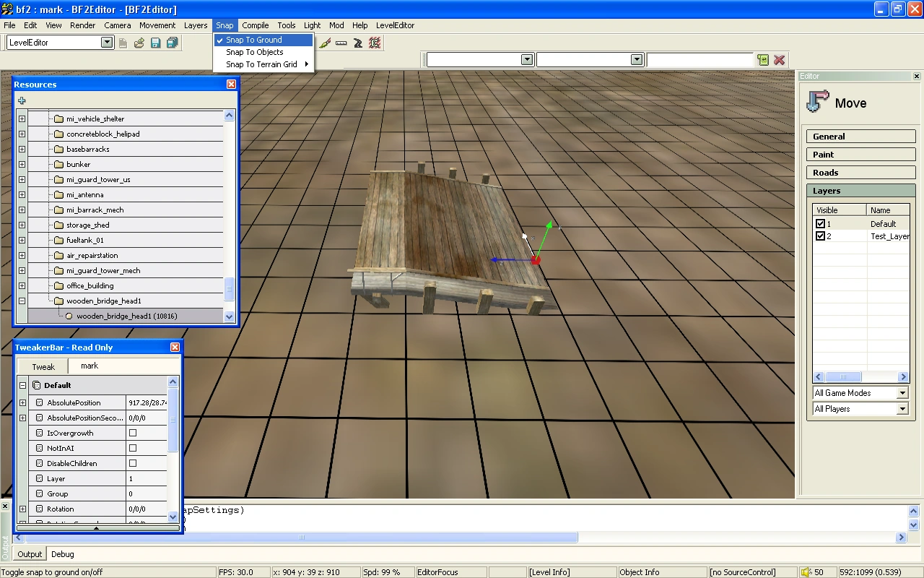Open the Paint section in Editor panel
The height and width of the screenshot is (578, 924).
tap(860, 155)
